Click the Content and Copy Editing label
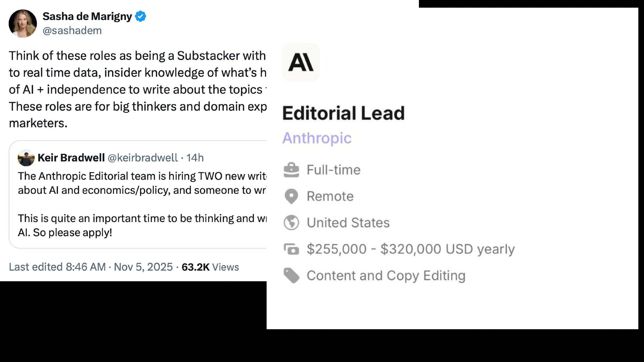644x362 pixels. click(x=386, y=275)
